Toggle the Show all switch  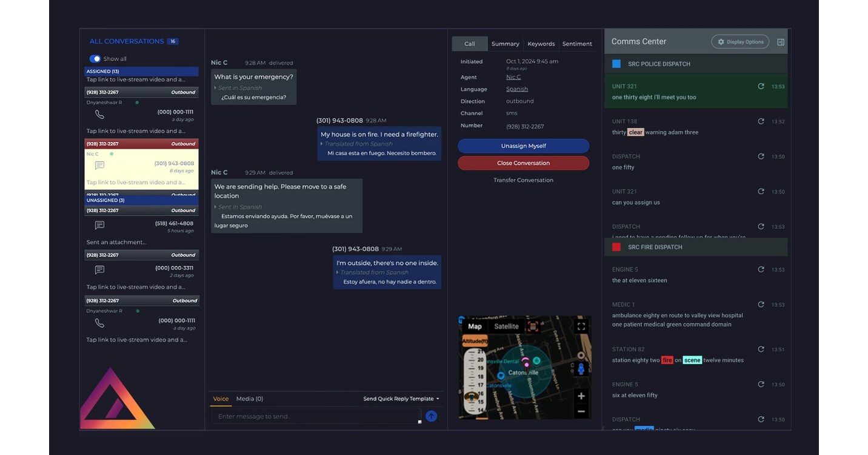(95, 59)
